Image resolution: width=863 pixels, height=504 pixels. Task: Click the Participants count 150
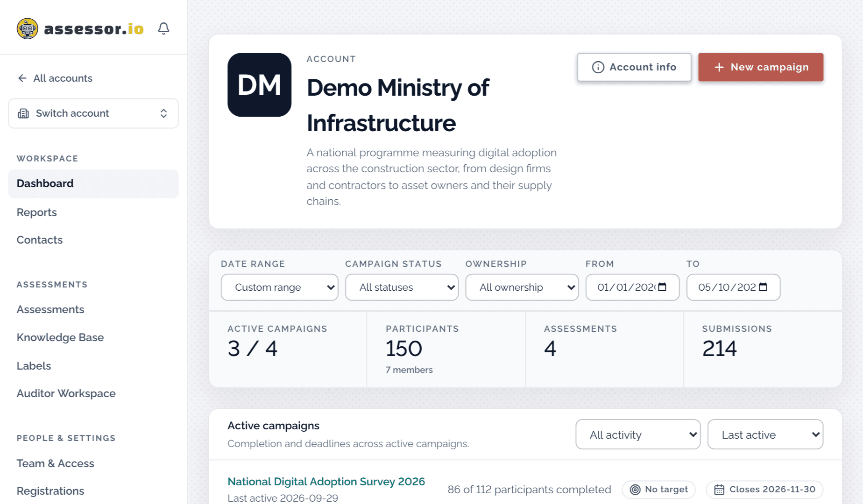tap(404, 349)
